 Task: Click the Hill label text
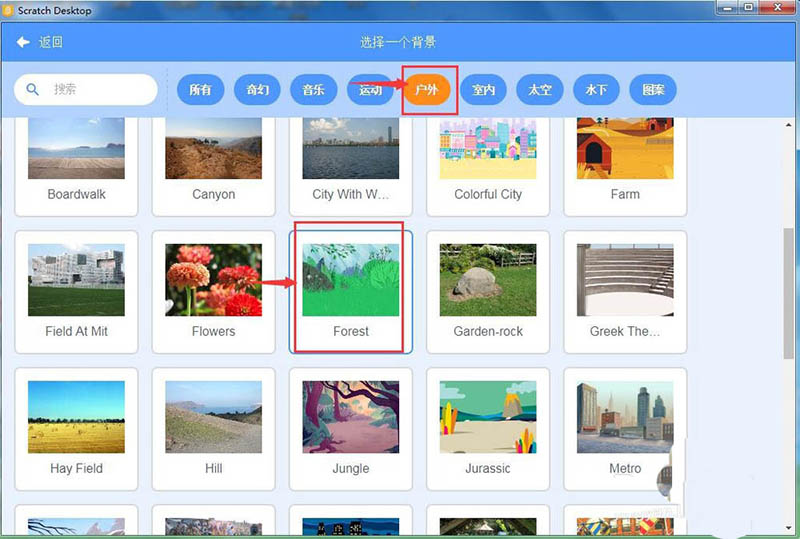click(x=214, y=469)
